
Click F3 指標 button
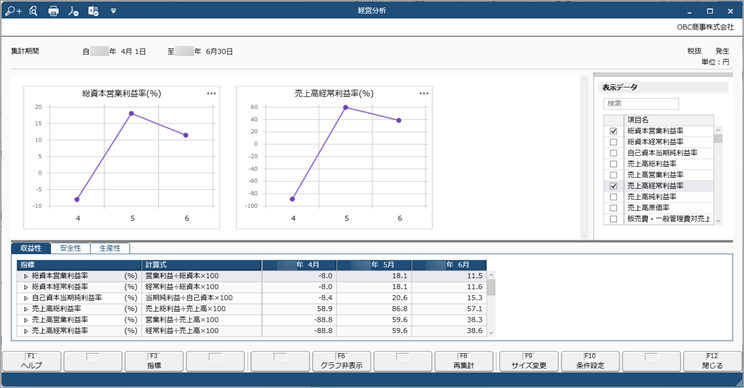point(154,361)
